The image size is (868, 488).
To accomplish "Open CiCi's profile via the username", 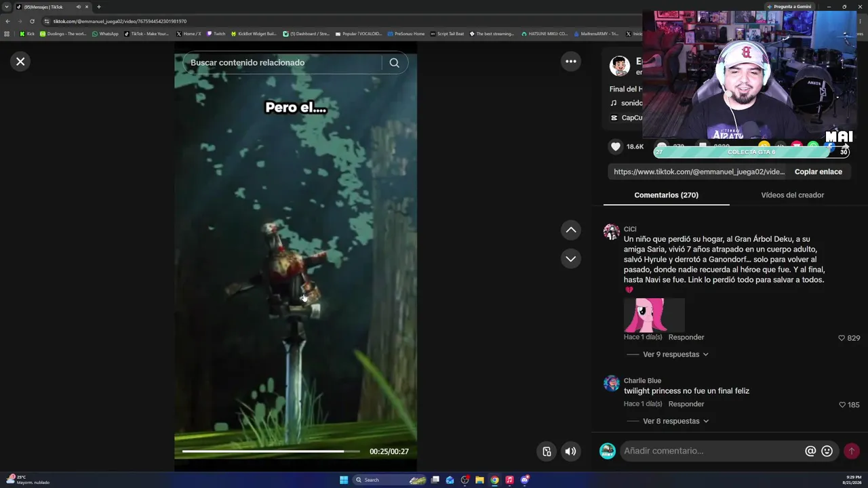I will (630, 229).
